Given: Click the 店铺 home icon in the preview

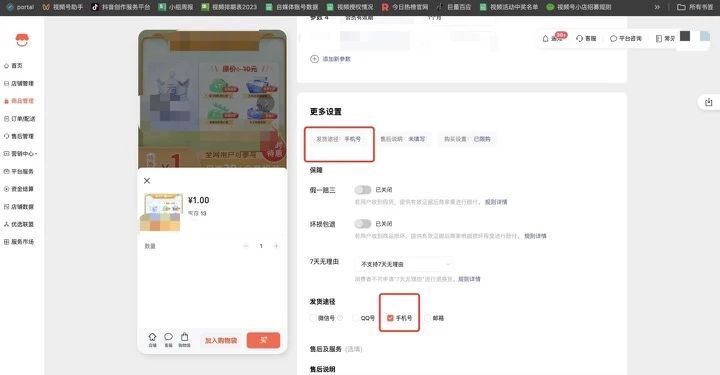Looking at the screenshot, I should pyautogui.click(x=152, y=340).
